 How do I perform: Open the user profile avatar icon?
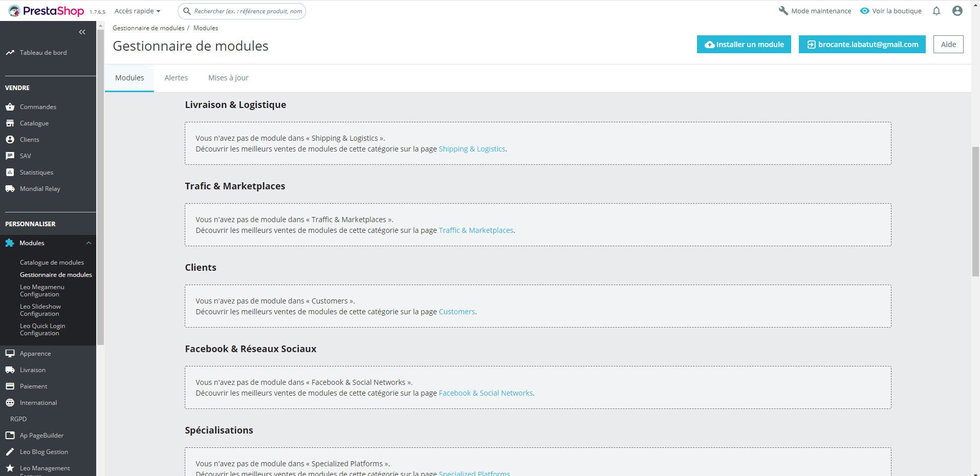(x=957, y=11)
